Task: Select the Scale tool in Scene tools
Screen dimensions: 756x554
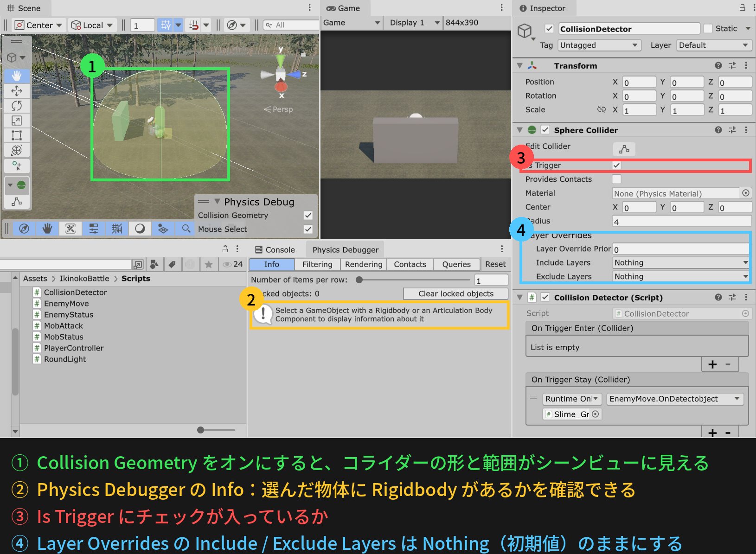Action: point(17,121)
